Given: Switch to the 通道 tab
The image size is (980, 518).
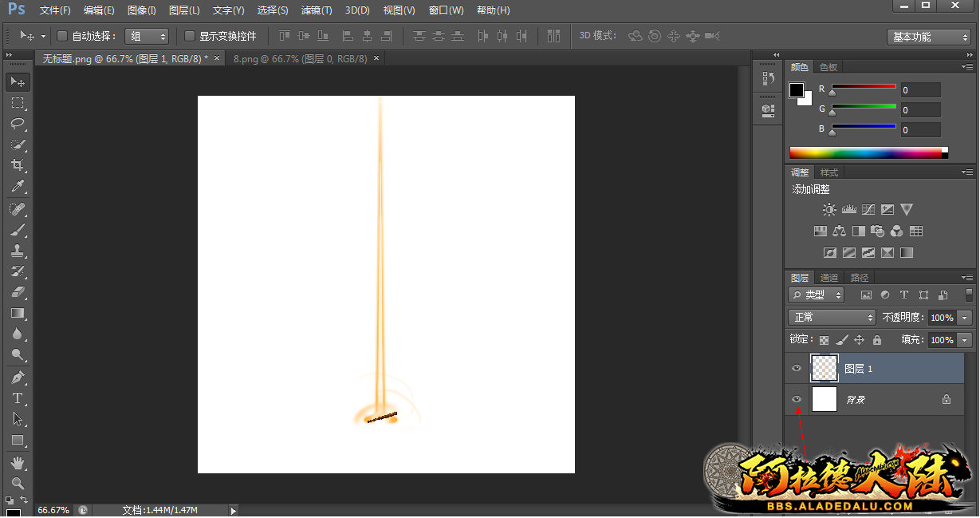Looking at the screenshot, I should (829, 278).
